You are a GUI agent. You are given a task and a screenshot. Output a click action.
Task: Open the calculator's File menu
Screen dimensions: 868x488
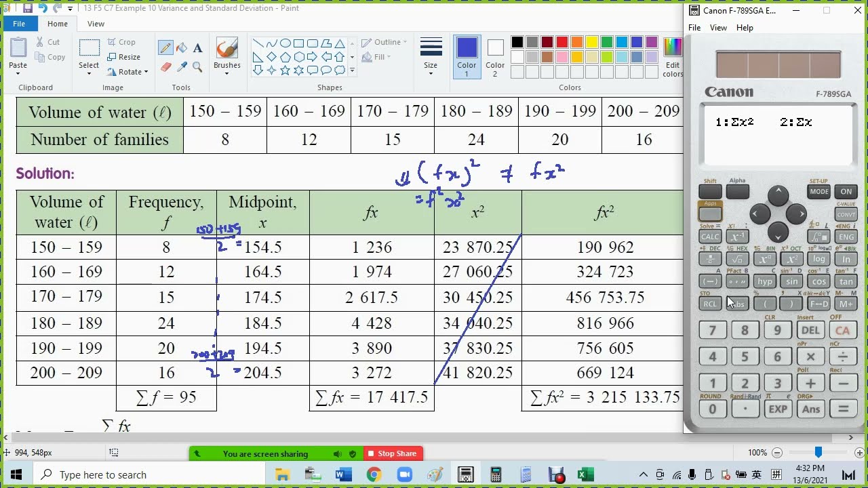pyautogui.click(x=694, y=28)
